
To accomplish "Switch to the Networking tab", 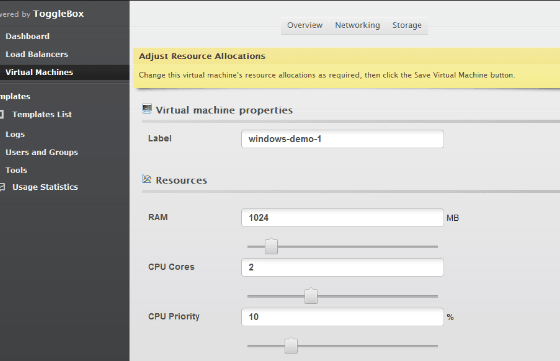I will click(358, 25).
